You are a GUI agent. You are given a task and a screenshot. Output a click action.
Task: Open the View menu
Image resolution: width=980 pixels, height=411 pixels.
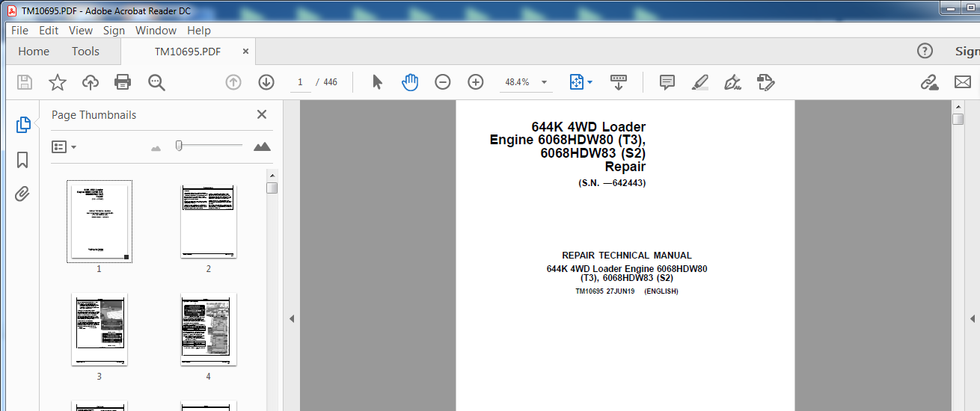pos(81,31)
